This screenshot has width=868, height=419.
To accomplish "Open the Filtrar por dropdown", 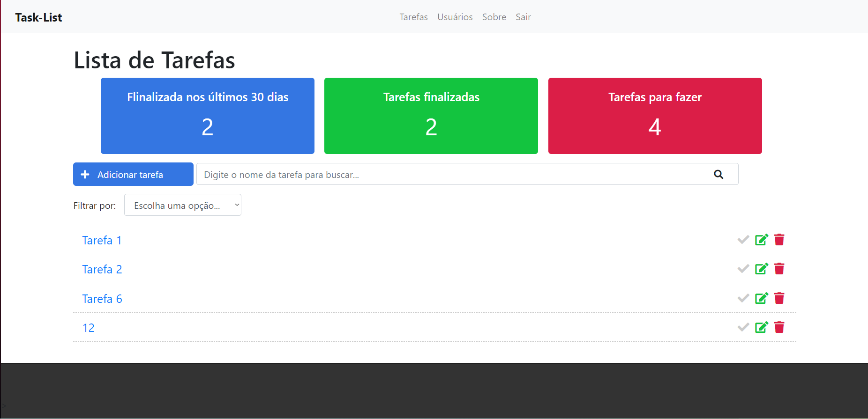I will coord(183,205).
